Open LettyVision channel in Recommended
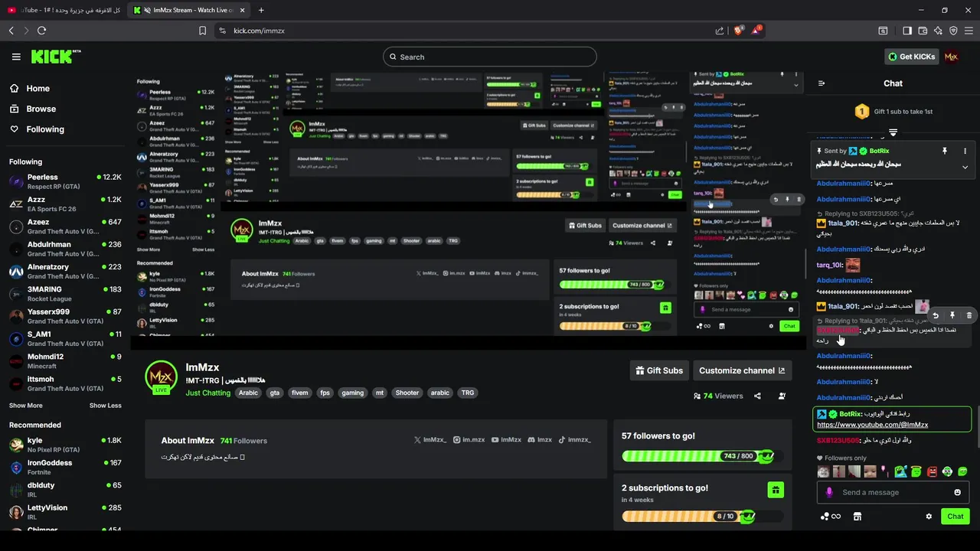 coord(65,512)
